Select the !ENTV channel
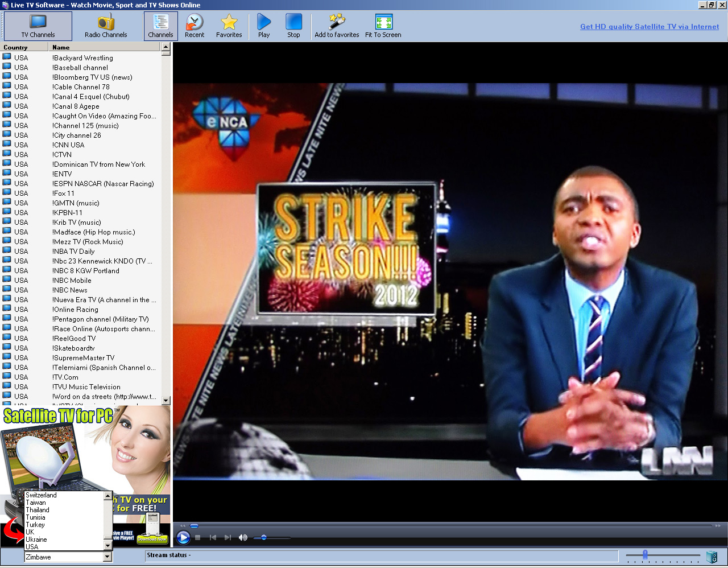The width and height of the screenshot is (728, 568). (x=81, y=174)
